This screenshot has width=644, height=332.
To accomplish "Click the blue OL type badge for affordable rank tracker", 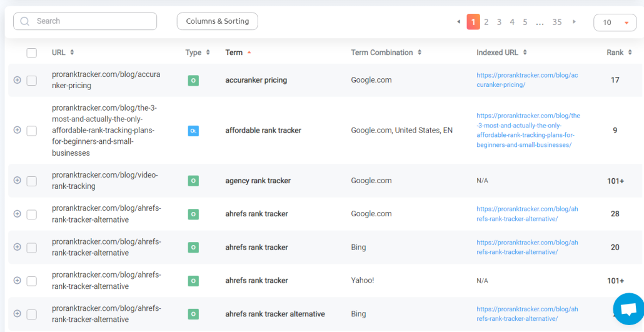I will point(193,131).
